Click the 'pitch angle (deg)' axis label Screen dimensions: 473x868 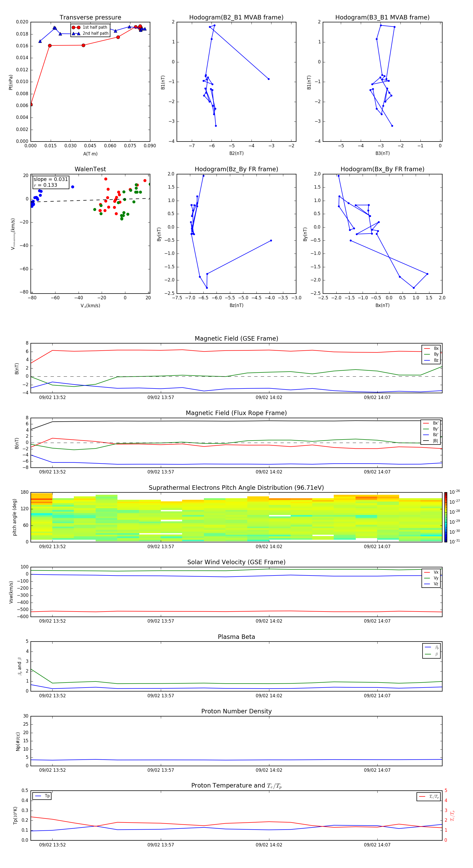pyautogui.click(x=14, y=517)
